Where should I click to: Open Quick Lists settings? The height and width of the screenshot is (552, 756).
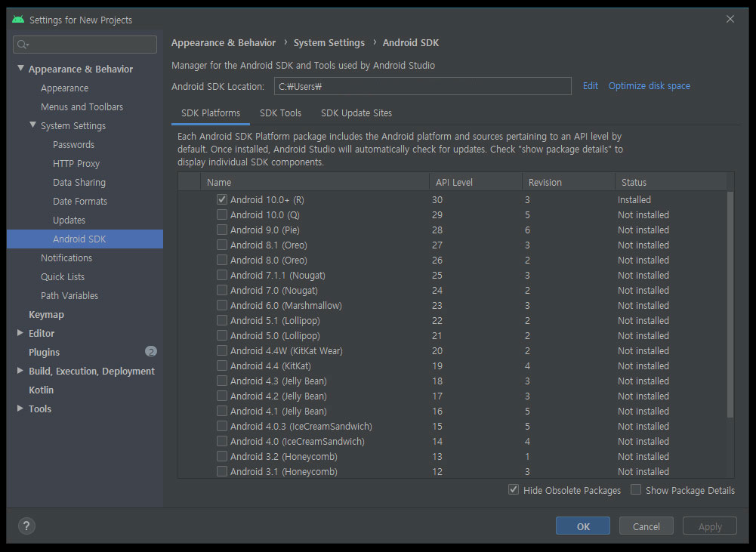[63, 276]
